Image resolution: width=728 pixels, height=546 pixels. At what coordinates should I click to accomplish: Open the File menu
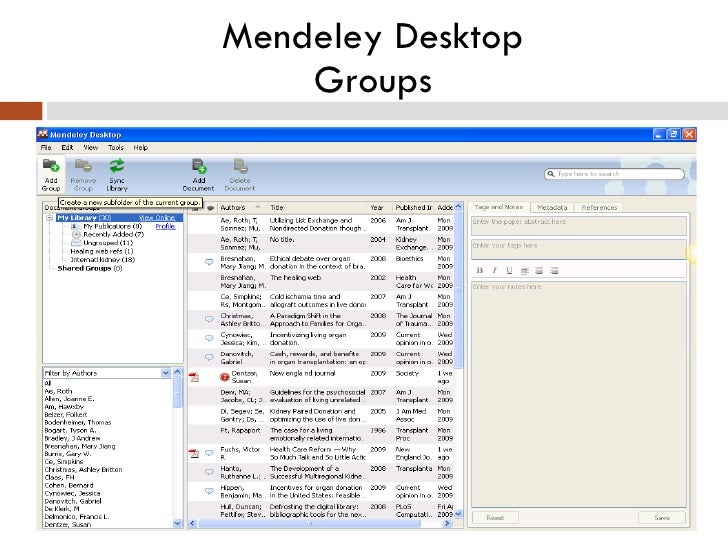click(46, 147)
